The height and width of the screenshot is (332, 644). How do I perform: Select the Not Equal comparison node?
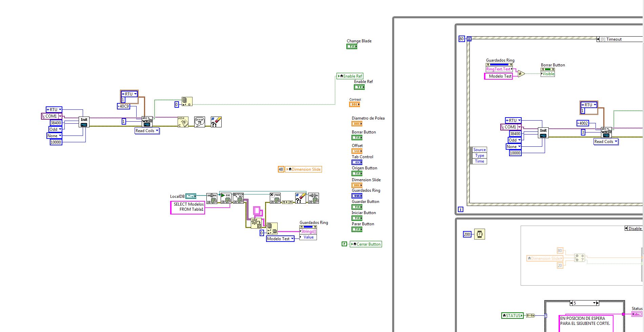[521, 74]
